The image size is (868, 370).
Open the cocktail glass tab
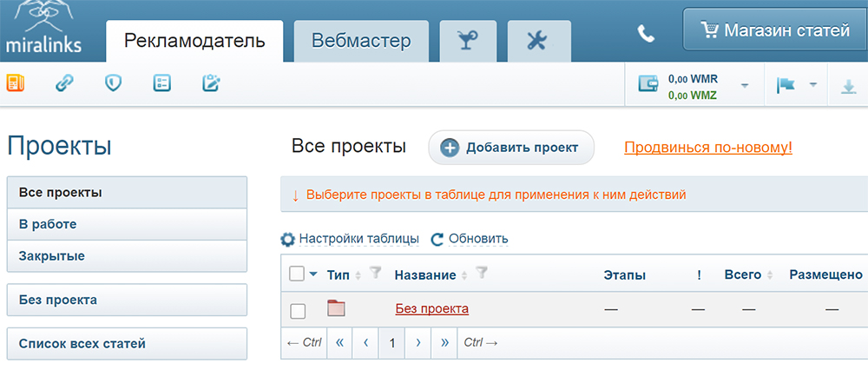pos(465,41)
